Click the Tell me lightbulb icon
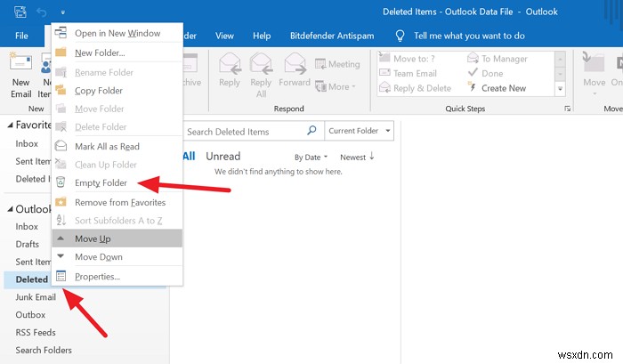Screen dimensions: 623x364 400,36
